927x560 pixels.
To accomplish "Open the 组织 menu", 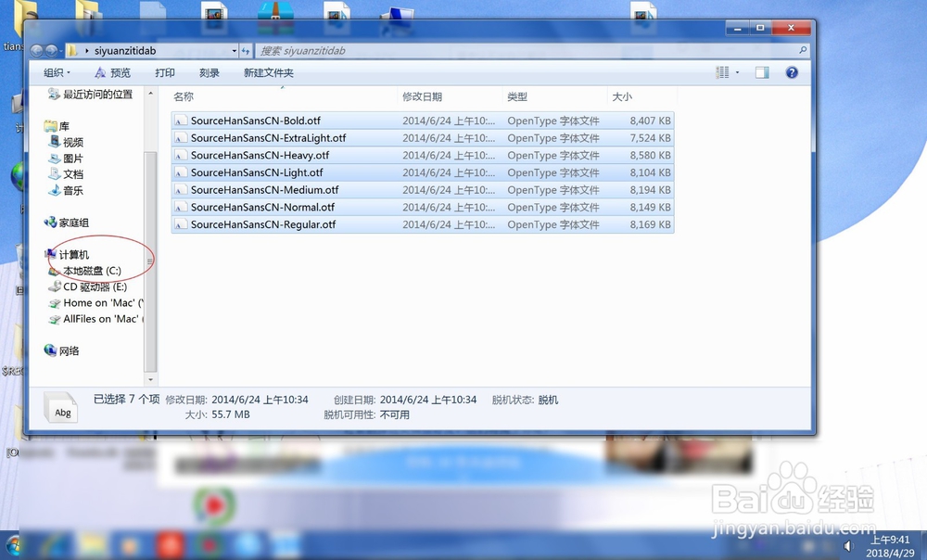I will (57, 72).
